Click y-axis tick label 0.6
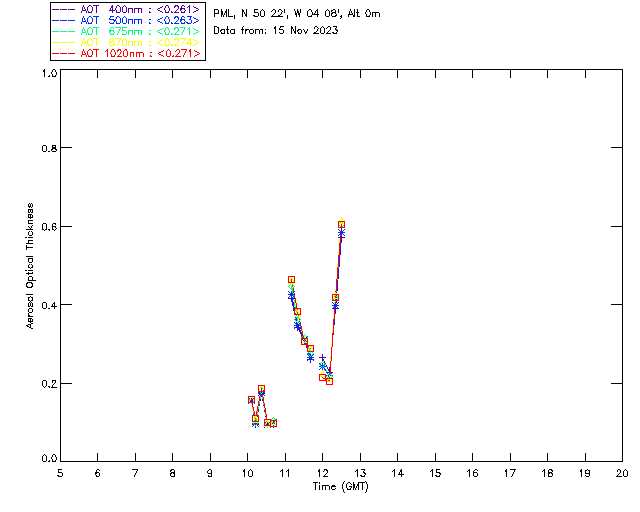640x512 pixels. coord(49,226)
